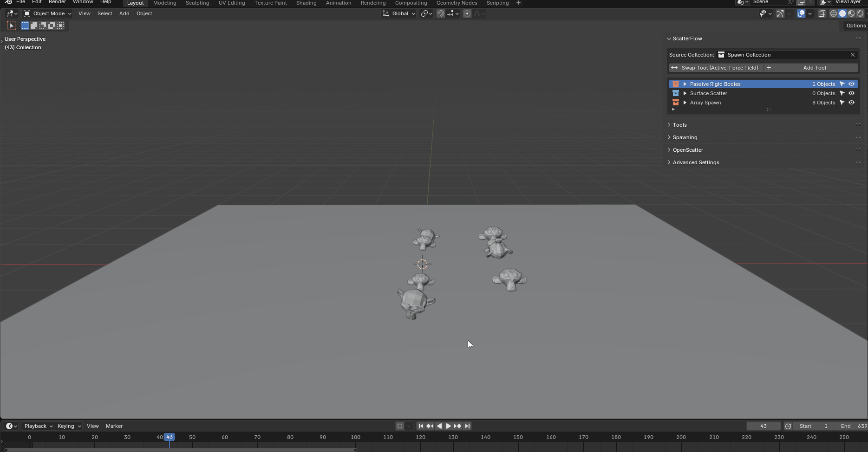The height and width of the screenshot is (452, 868).
Task: Collapse the Tools panel section
Action: [679, 124]
